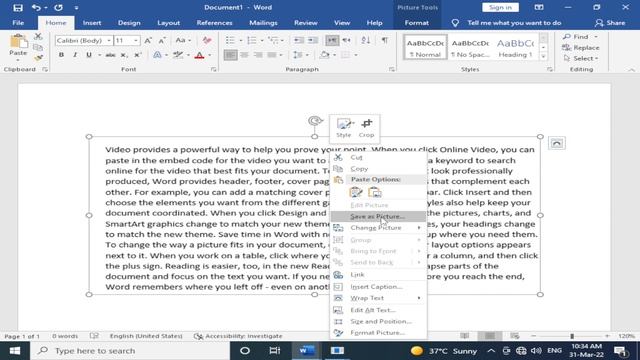Clear all formatting icon
Viewport: 640px width, 360px height.
coord(207,40)
